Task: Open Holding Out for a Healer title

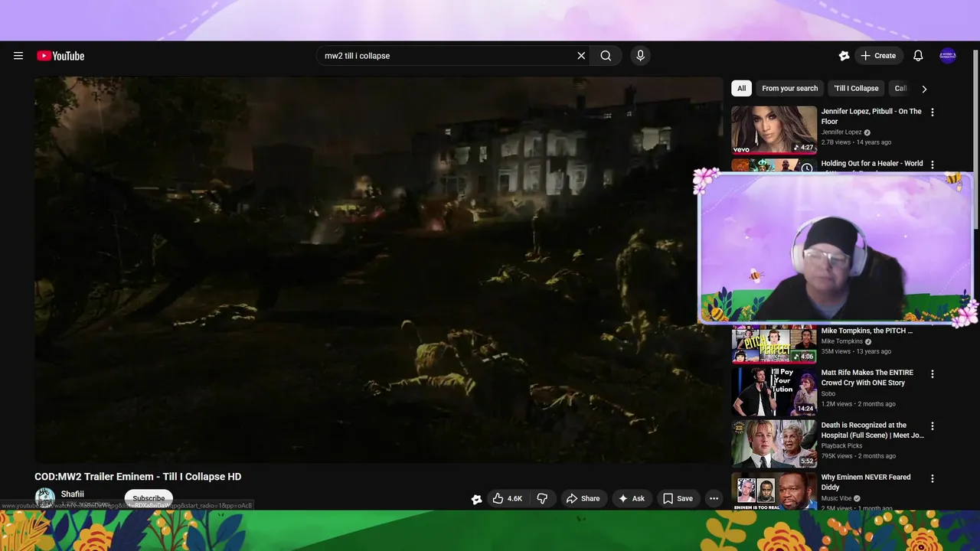Action: point(872,164)
